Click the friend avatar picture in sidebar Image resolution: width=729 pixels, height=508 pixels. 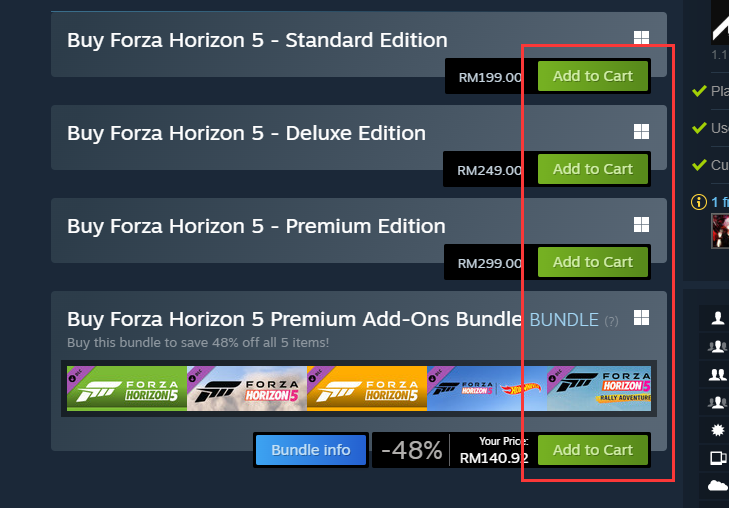point(720,231)
